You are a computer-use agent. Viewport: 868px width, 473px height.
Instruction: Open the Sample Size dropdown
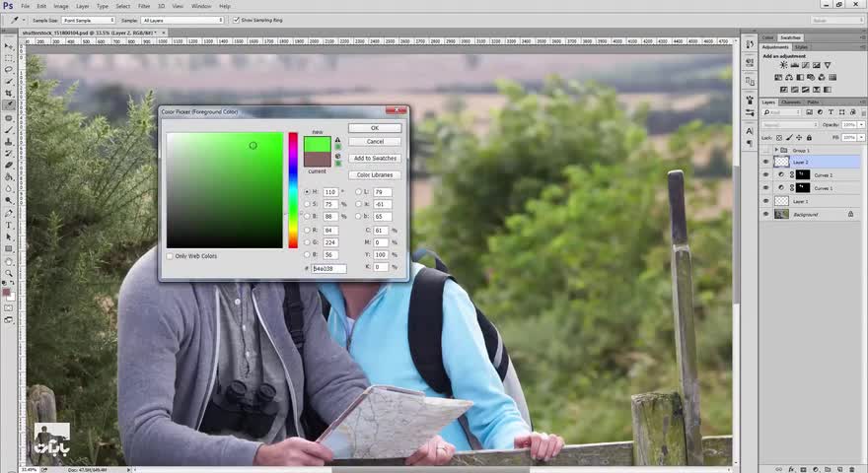click(x=89, y=20)
